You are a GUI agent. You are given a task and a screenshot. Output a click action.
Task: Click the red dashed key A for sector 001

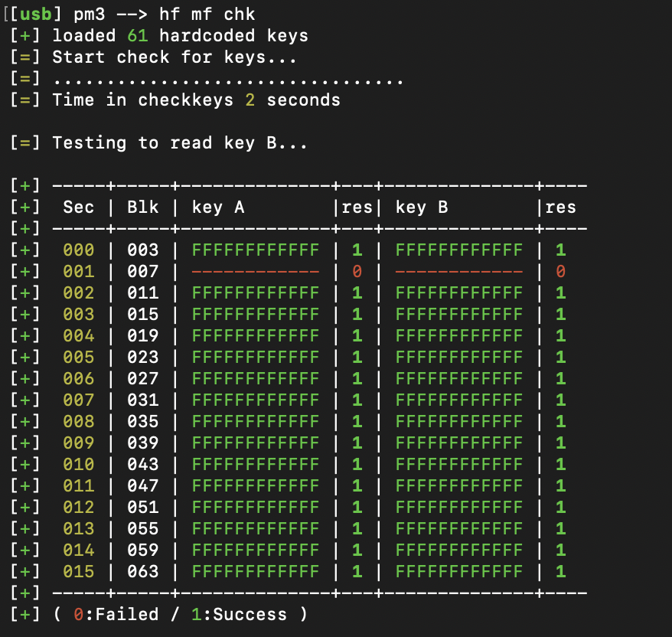point(255,272)
